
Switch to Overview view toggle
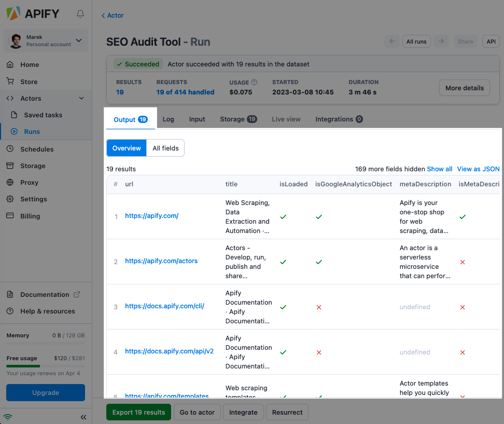(x=127, y=148)
